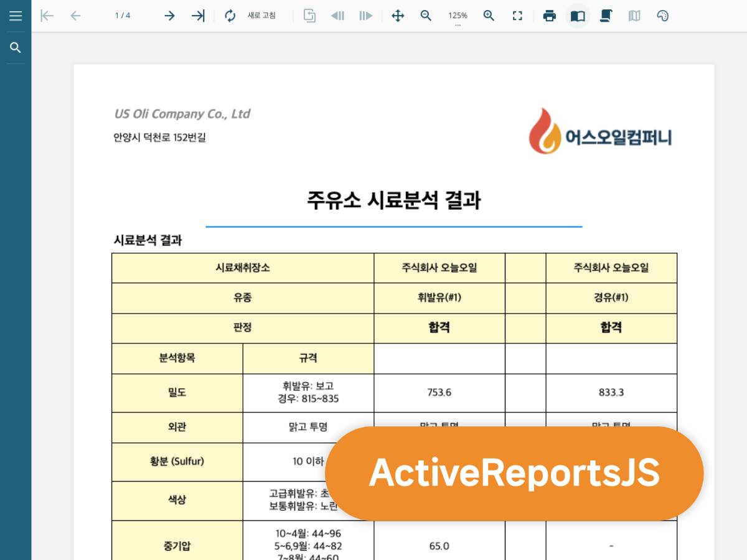Toggle continuous scroll view mode
The width and height of the screenshot is (747, 560).
click(x=606, y=16)
